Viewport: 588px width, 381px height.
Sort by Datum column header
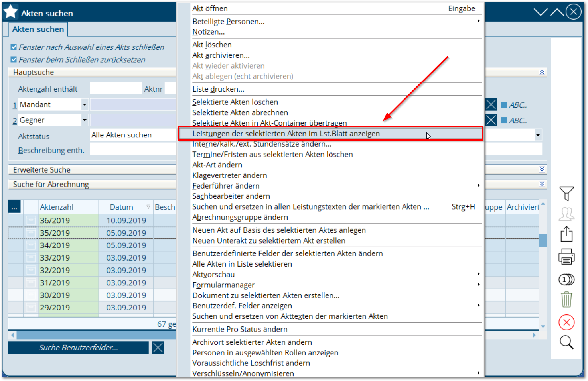(x=126, y=207)
